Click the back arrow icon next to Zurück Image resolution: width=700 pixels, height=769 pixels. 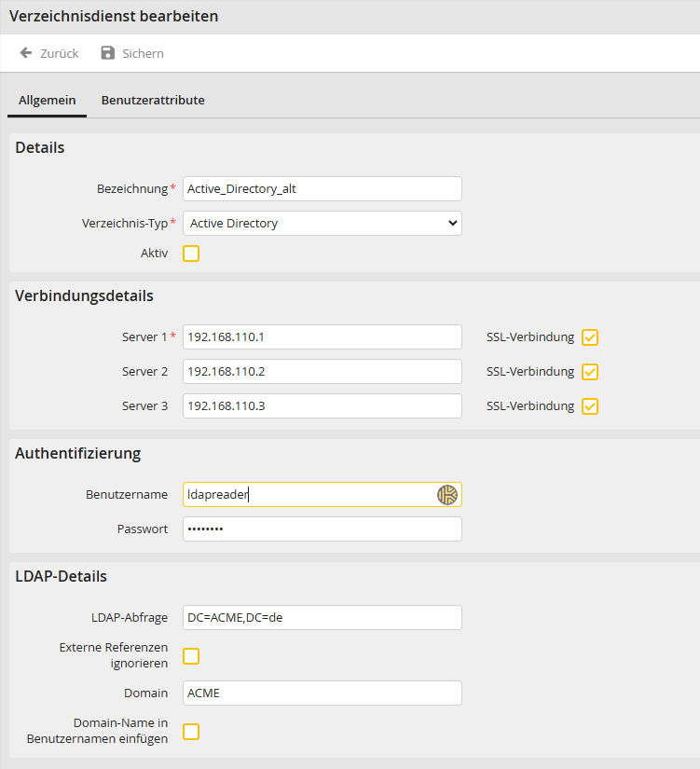pos(25,53)
